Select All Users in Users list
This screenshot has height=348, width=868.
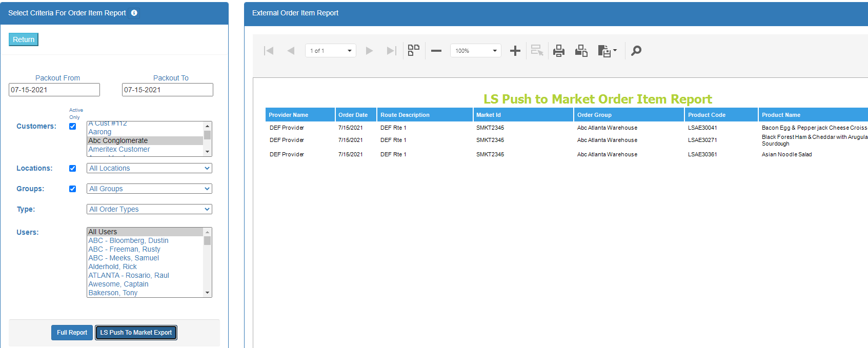145,232
